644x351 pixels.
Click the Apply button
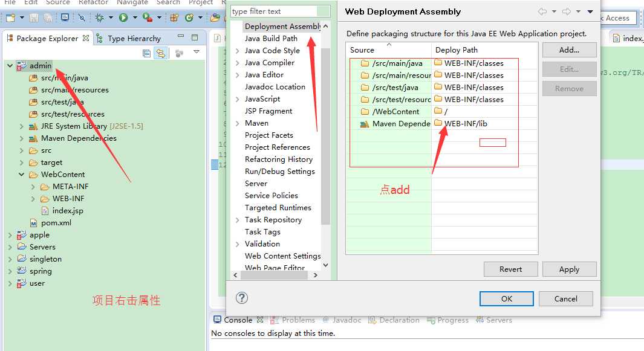pos(569,269)
